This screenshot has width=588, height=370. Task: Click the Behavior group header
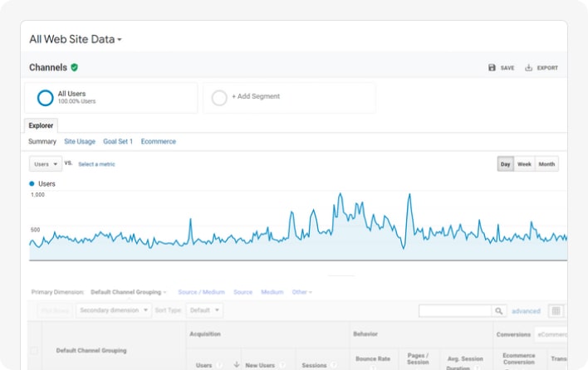[365, 334]
